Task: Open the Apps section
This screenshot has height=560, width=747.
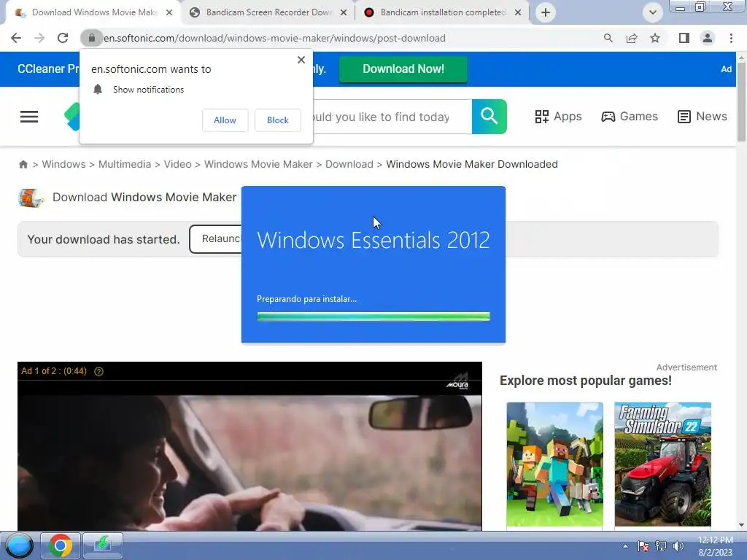Action: [x=558, y=117]
